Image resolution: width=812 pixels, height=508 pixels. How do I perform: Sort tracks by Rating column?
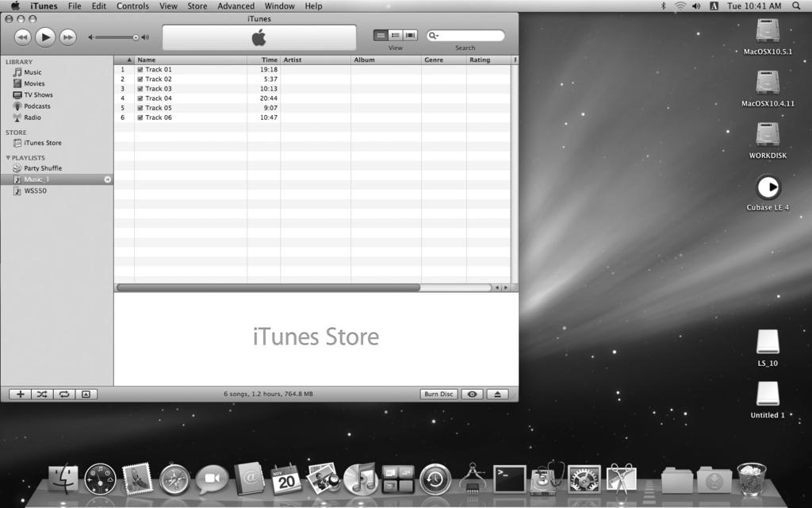(x=488, y=60)
